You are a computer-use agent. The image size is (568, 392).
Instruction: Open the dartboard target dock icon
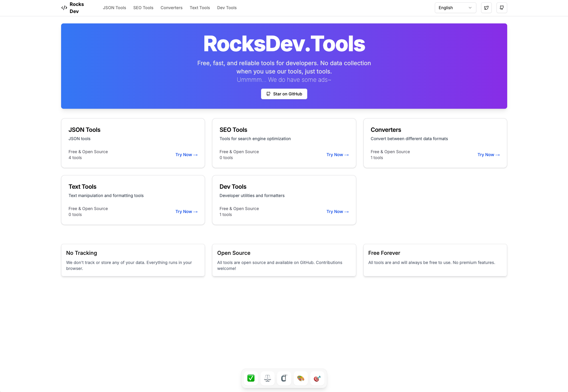pos(317,378)
